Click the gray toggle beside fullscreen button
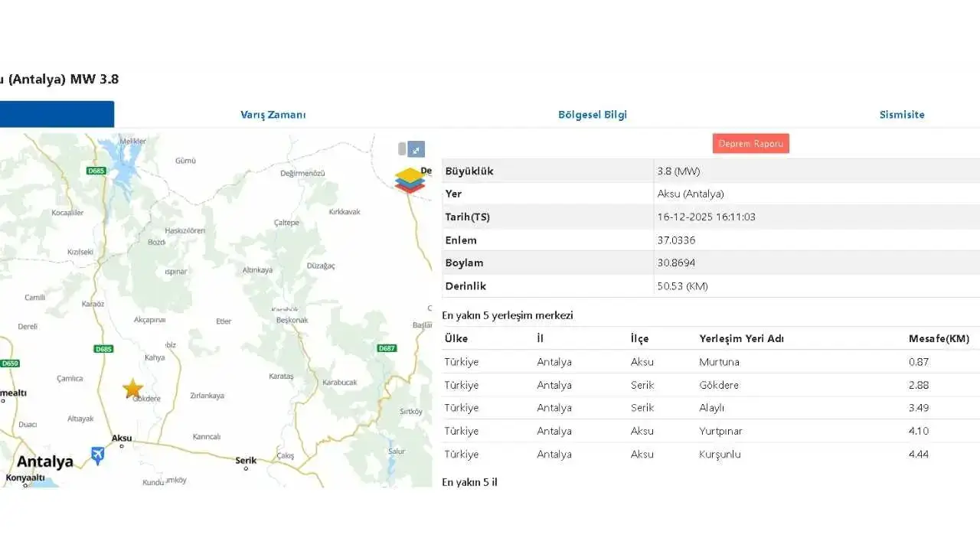980x551 pixels. (402, 149)
